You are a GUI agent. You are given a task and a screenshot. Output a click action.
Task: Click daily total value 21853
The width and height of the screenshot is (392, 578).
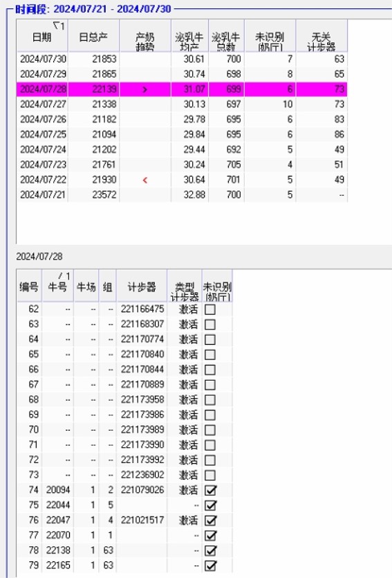(x=104, y=59)
